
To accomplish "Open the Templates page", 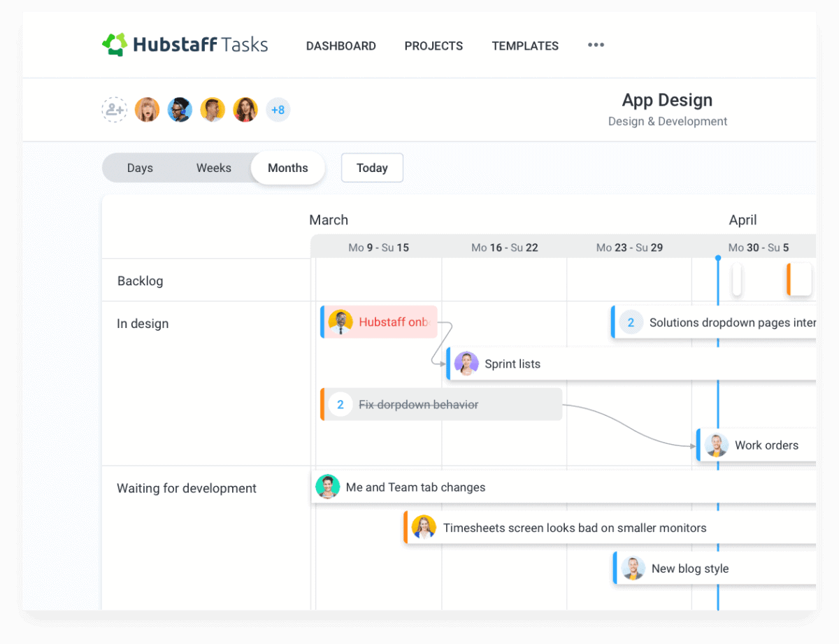I will coord(525,45).
